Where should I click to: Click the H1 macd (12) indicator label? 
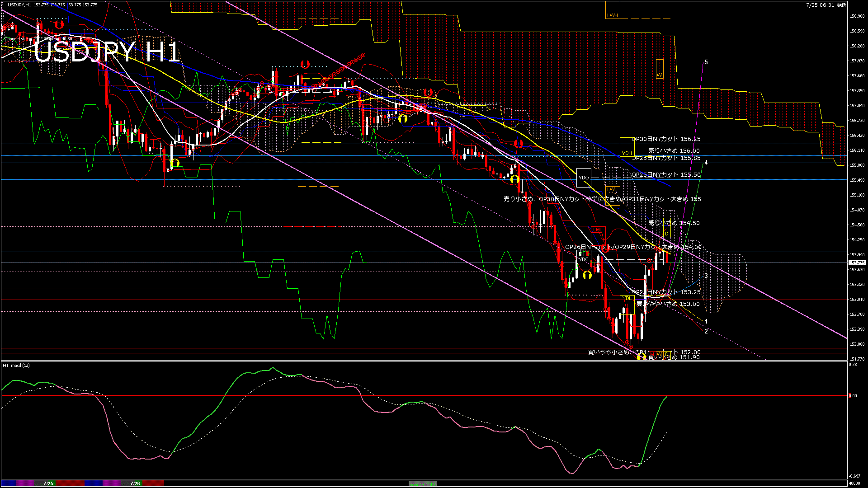click(x=16, y=365)
